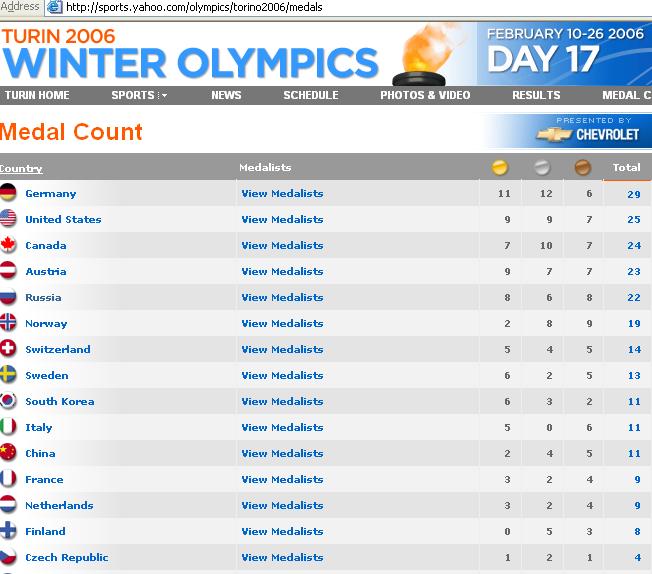
Task: Go to RESULTS in the navigation bar
Action: 536,95
